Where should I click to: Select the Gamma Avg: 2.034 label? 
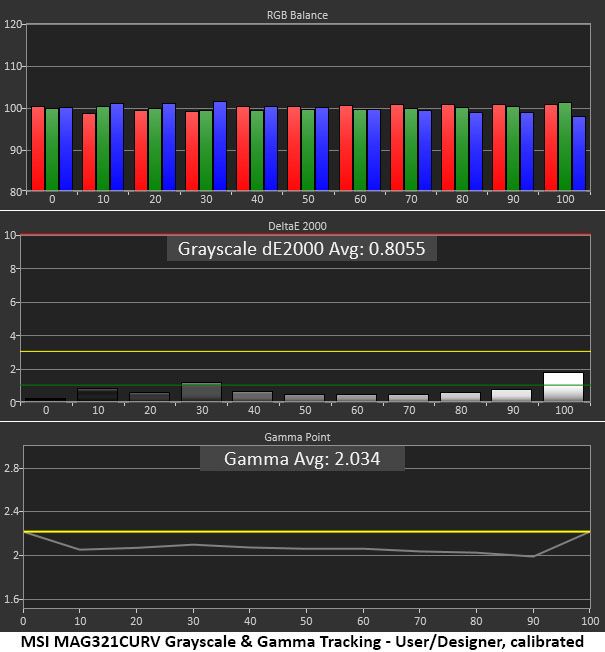[x=302, y=459]
